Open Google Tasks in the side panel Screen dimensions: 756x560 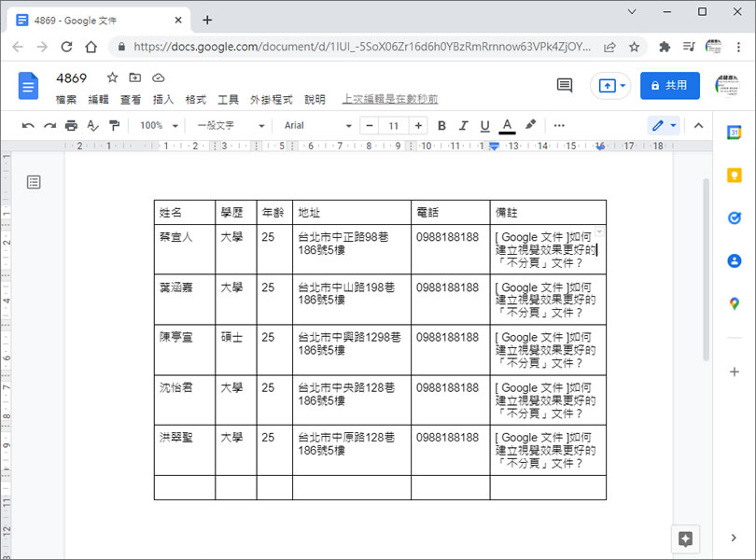734,218
